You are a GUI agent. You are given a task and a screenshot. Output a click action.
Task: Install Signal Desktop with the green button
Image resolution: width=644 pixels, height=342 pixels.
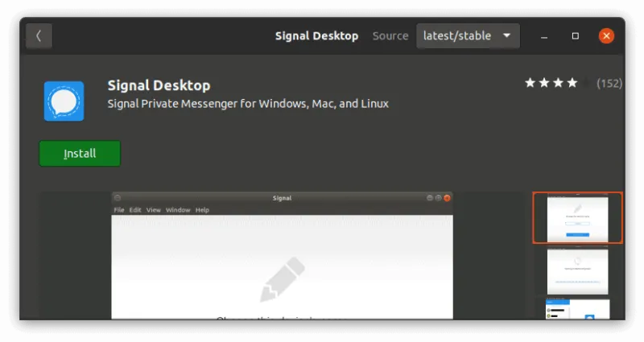pos(80,154)
